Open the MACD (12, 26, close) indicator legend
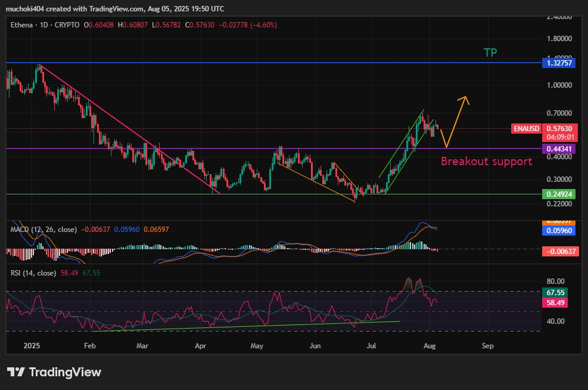Screen dimensions: 588x390 coord(44,229)
